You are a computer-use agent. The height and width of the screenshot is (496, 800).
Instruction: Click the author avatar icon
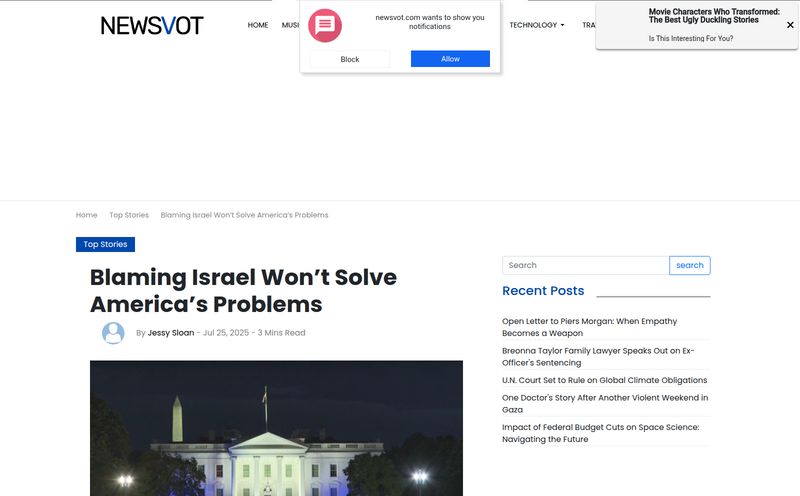(113, 333)
